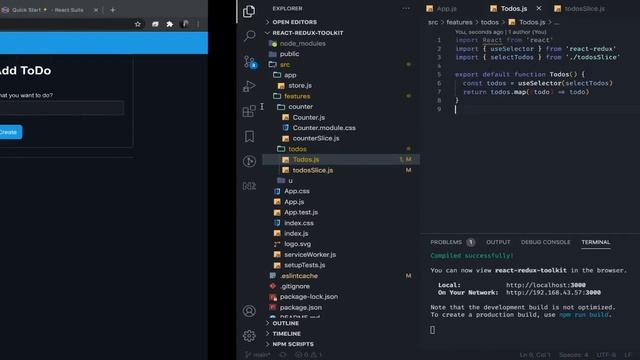Close the Quick Start browser tab
The width and height of the screenshot is (640, 360).
pos(96,10)
